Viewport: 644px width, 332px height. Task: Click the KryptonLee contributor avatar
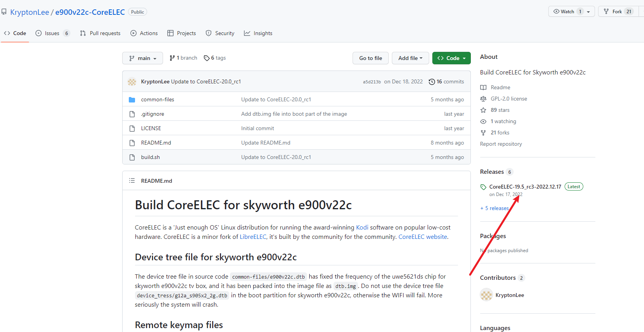pyautogui.click(x=486, y=295)
